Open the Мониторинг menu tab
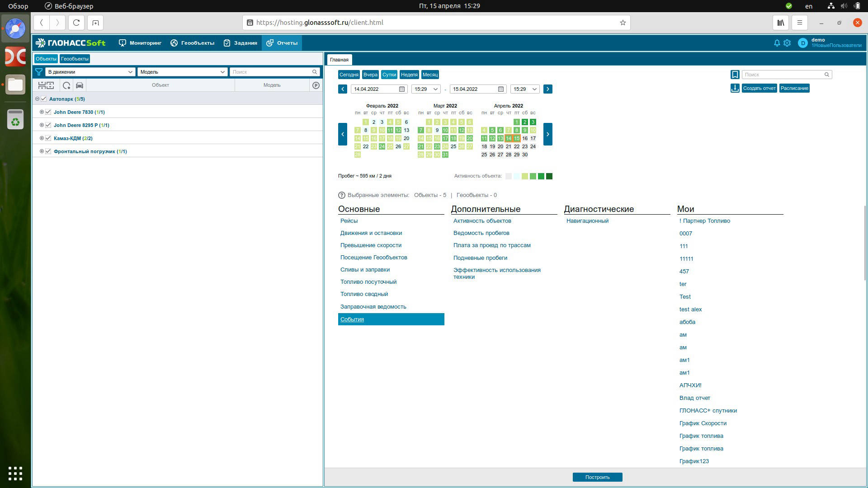The width and height of the screenshot is (868, 488). pos(140,43)
